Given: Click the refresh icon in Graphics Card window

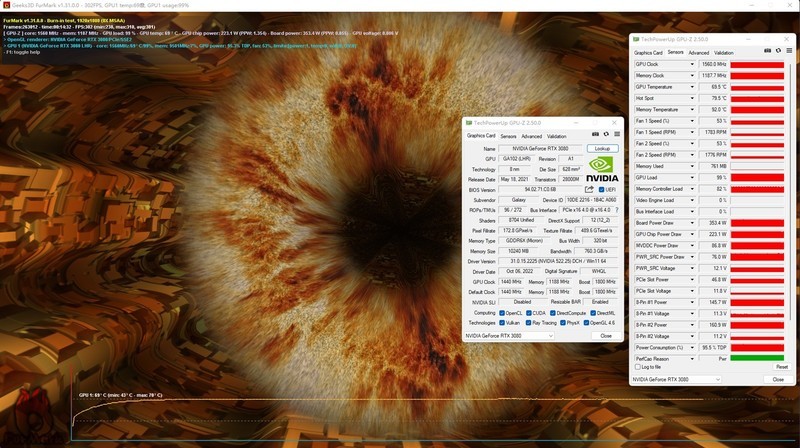Looking at the screenshot, I should tap(606, 134).
